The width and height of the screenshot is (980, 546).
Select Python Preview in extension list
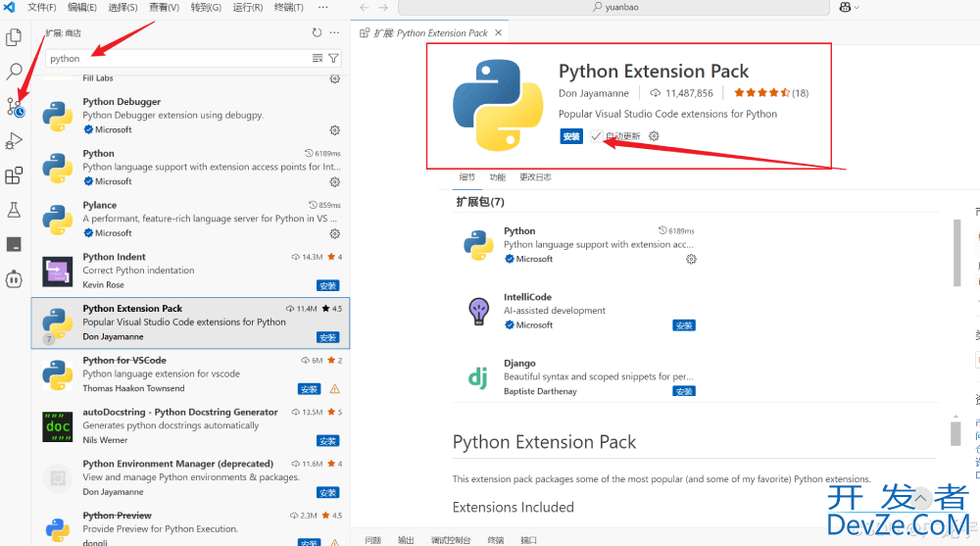pyautogui.click(x=190, y=527)
